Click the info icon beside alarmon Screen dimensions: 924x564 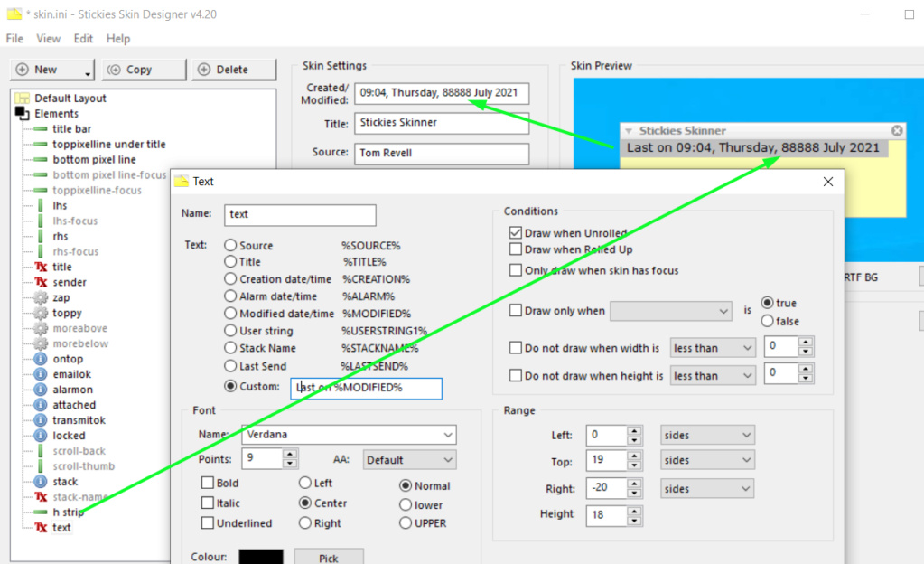click(41, 390)
